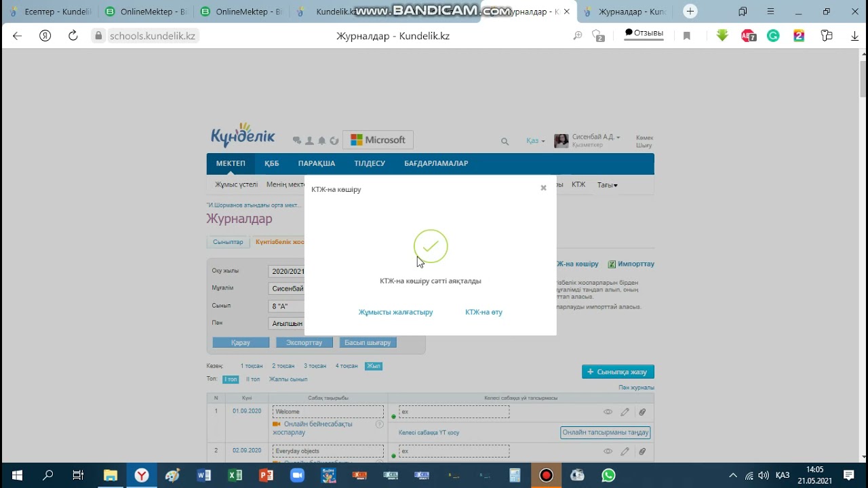Go to Жұмыс үстелі submenu
868x488 pixels.
point(236,184)
